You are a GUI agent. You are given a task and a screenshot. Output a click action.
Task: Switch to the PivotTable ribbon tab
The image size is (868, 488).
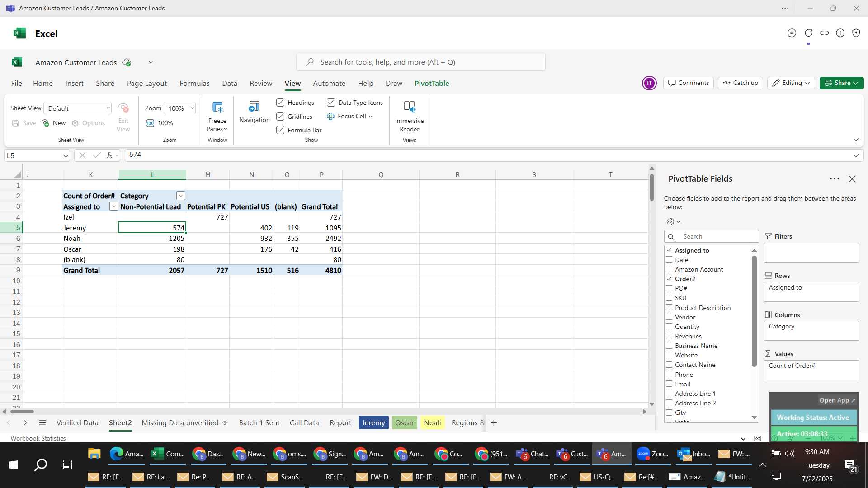pyautogui.click(x=432, y=84)
